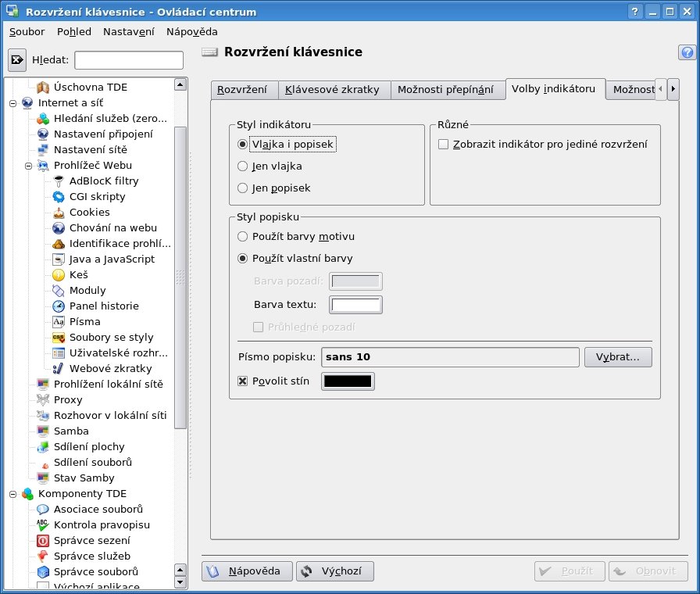The width and height of the screenshot is (700, 594).
Task: Click the Nápověda button at the bottom
Action: point(247,571)
